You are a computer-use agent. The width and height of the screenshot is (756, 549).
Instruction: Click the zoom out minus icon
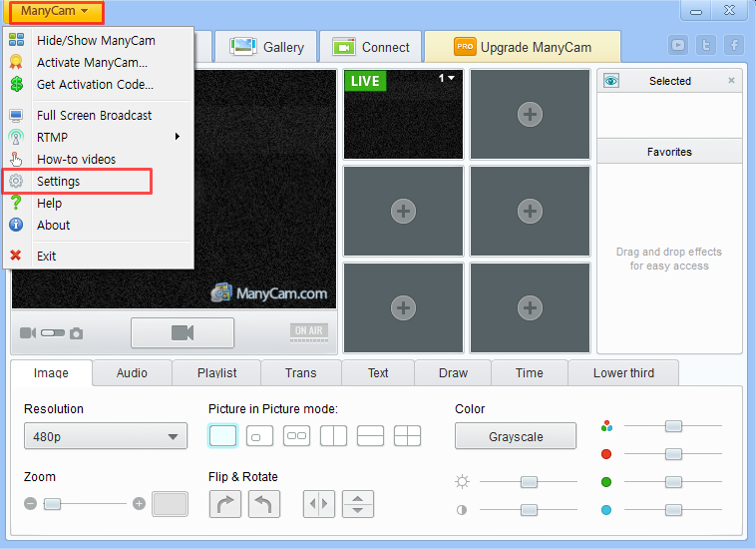[x=30, y=504]
